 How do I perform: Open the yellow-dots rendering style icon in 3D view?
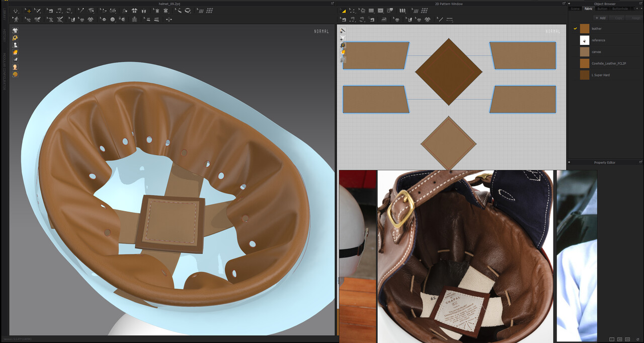tap(15, 38)
